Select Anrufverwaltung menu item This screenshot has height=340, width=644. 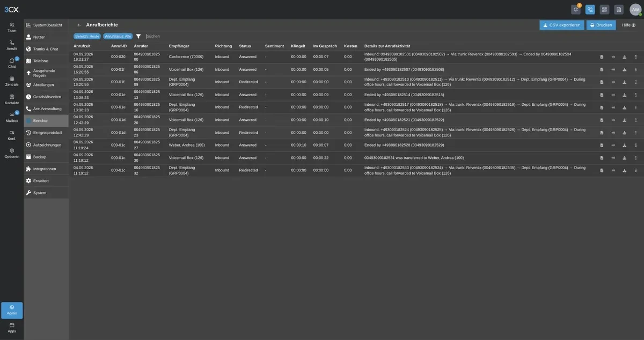tap(46, 108)
